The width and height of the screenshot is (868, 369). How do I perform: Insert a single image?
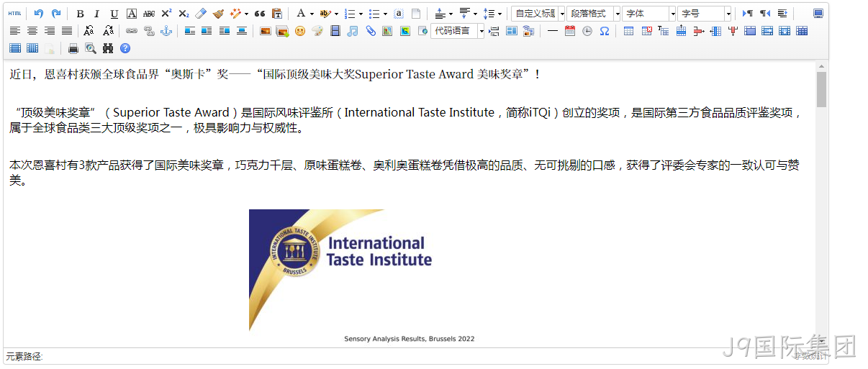(266, 31)
